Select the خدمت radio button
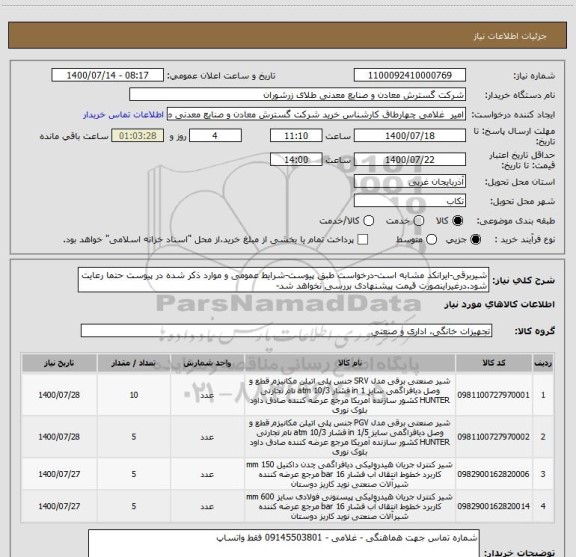Image resolution: width=576 pixels, height=557 pixels. [x=419, y=221]
